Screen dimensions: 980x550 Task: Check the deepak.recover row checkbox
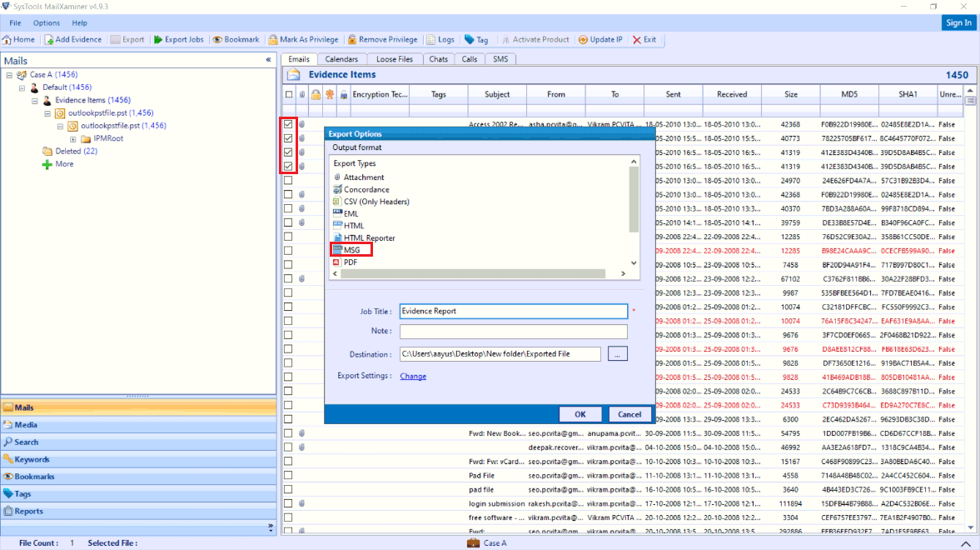point(288,447)
